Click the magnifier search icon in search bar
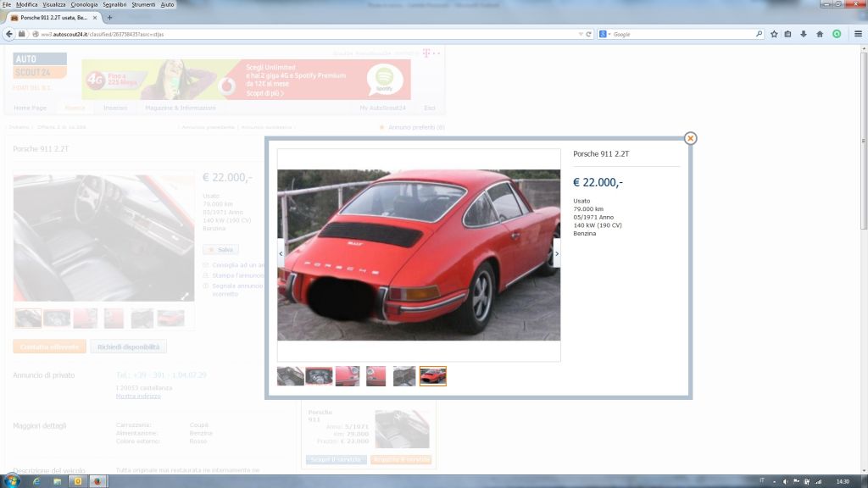 click(759, 34)
